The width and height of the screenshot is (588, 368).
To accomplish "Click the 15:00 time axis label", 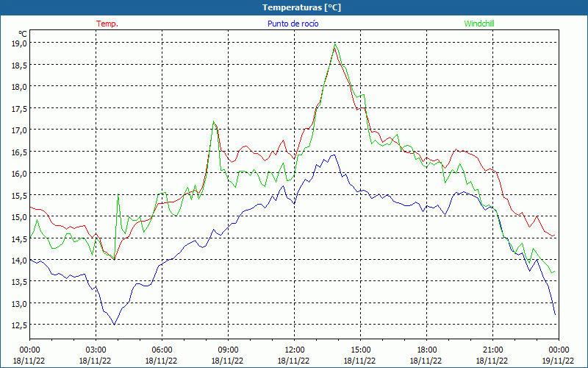I will coord(360,350).
